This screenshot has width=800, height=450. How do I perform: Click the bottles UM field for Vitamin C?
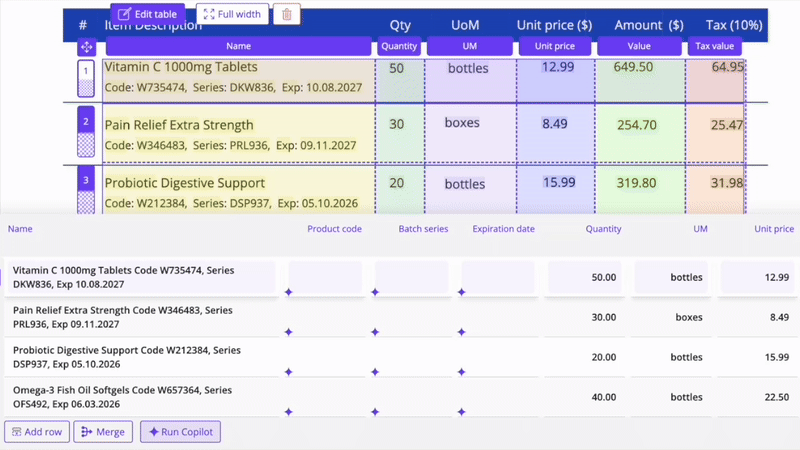[x=671, y=277]
